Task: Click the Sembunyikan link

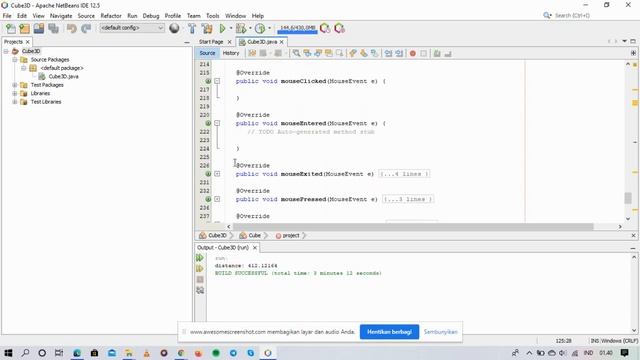Action: point(440,332)
